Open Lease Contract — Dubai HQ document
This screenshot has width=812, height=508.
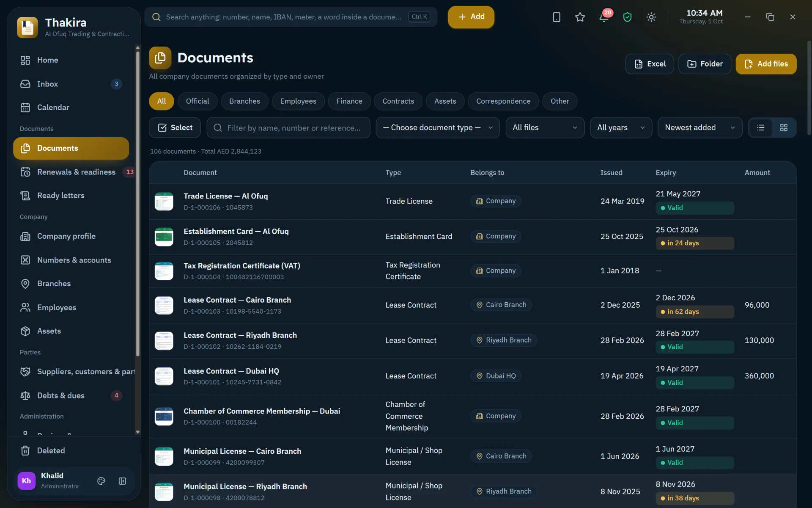pos(231,371)
